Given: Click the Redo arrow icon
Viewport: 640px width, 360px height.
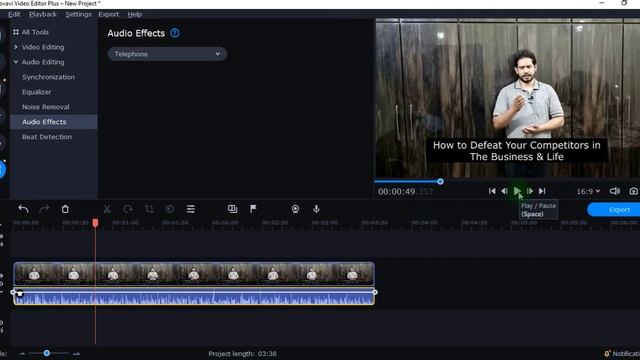Looking at the screenshot, I should click(x=44, y=209).
